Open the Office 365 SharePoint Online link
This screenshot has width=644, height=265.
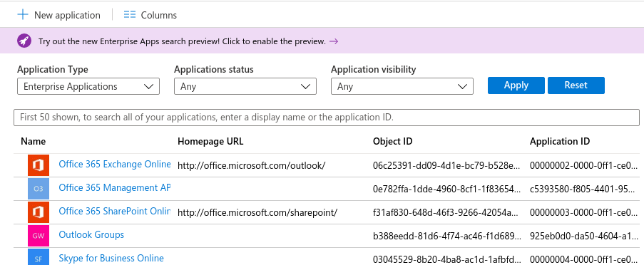[115, 211]
